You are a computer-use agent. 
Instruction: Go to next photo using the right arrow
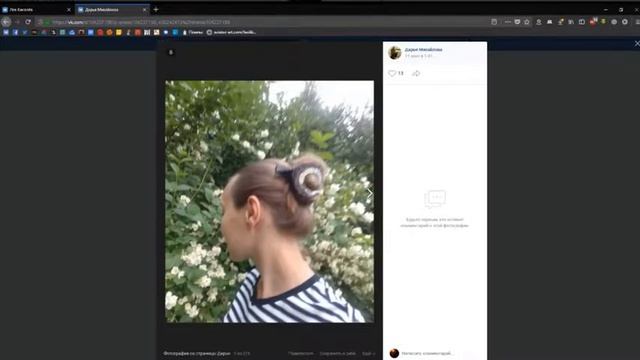coord(369,193)
